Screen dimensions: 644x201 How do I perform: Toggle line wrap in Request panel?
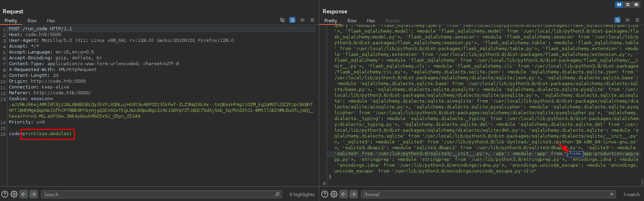(292, 20)
